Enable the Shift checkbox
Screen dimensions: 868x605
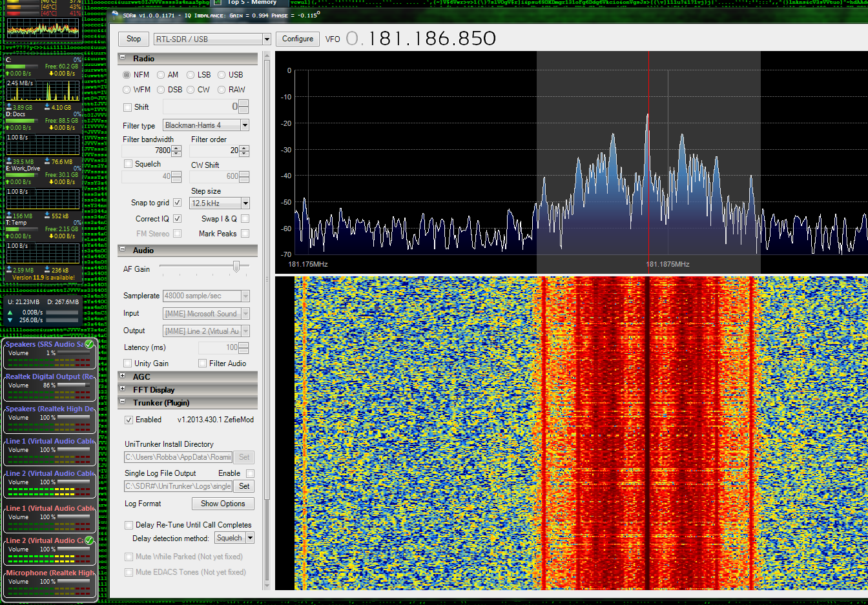(128, 107)
